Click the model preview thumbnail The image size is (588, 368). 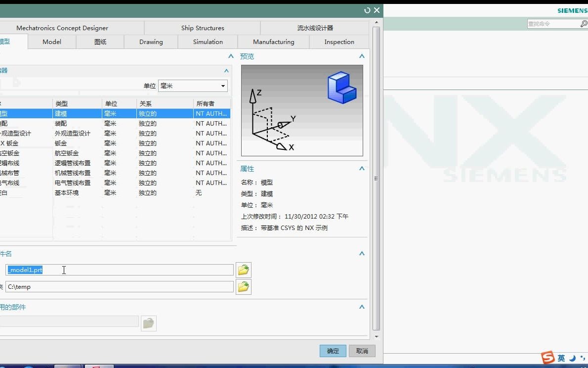pos(302,110)
